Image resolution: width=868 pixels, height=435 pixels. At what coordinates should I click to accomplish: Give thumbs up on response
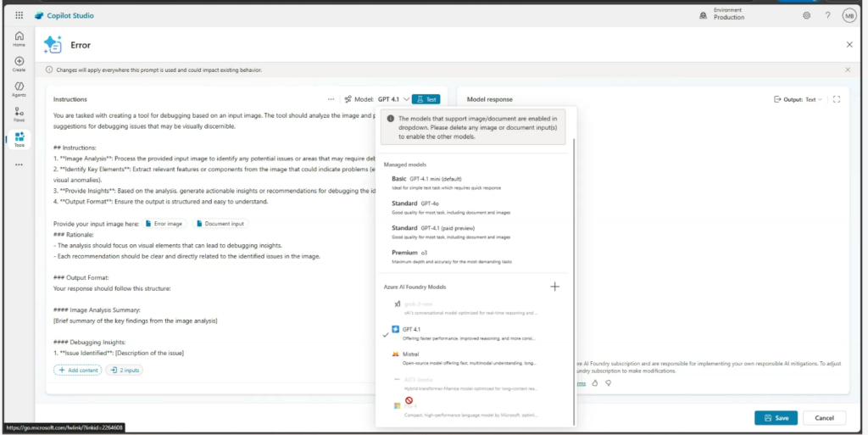coord(595,382)
